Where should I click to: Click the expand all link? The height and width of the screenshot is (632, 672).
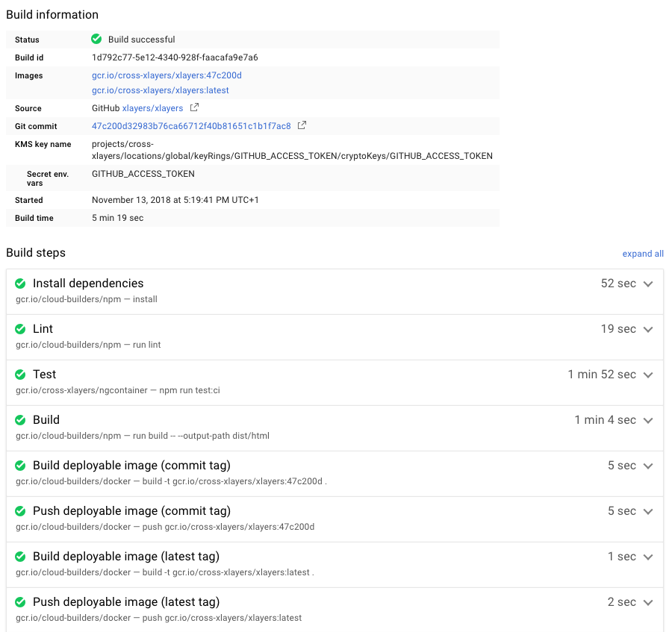[643, 254]
